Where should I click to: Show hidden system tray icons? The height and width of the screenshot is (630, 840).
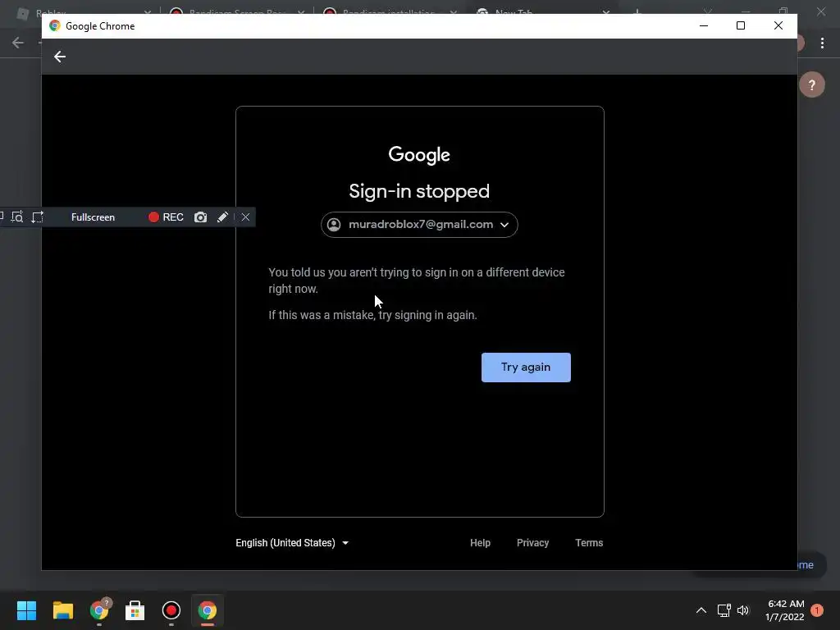(x=701, y=610)
